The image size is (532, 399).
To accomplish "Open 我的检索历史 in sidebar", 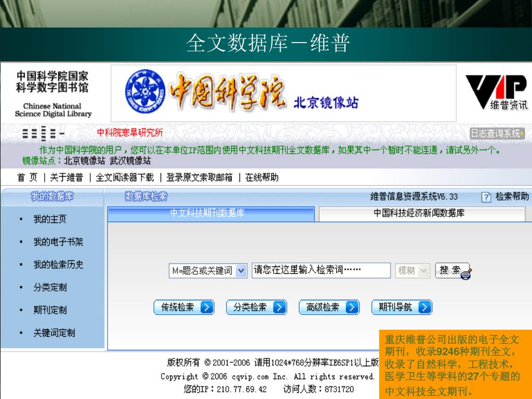I will tap(58, 264).
